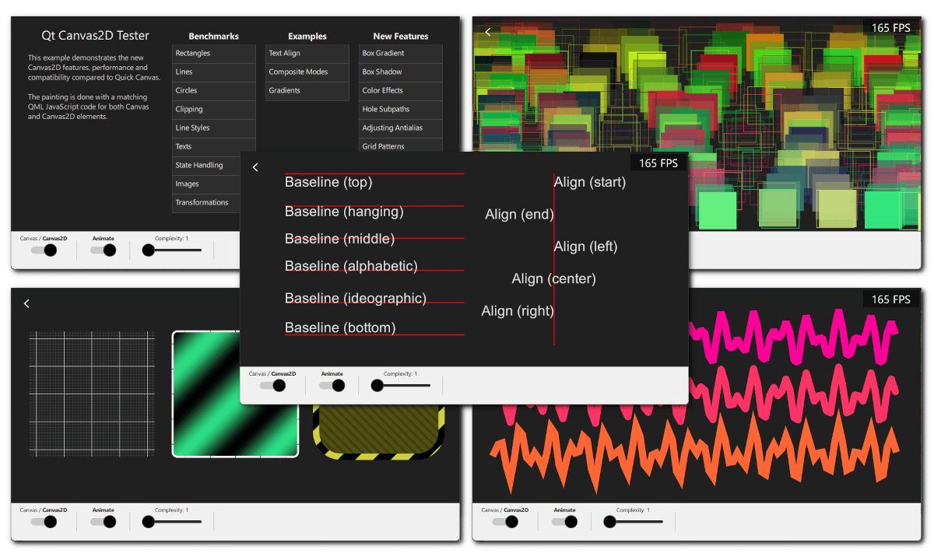934x560 pixels.
Task: Open Adjusting Antialias feature
Action: pyautogui.click(x=401, y=128)
